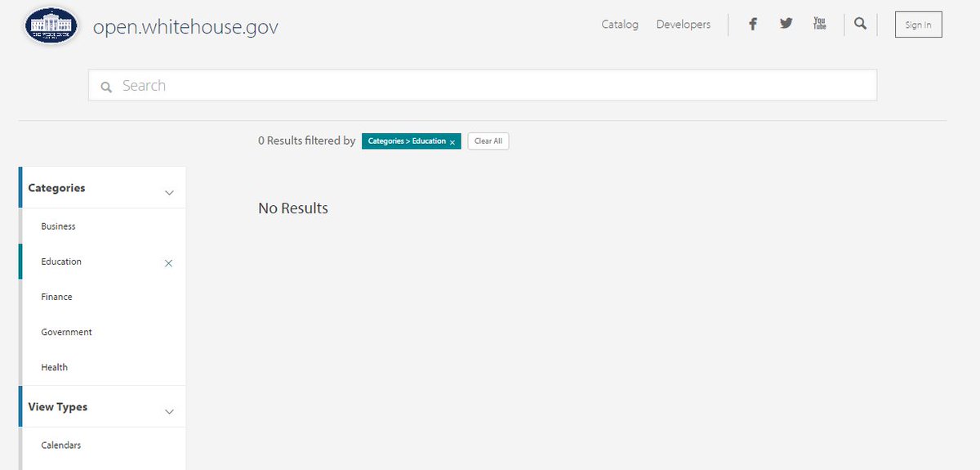Collapse the Categories section chevron
The width and height of the screenshot is (980, 470).
point(169,193)
